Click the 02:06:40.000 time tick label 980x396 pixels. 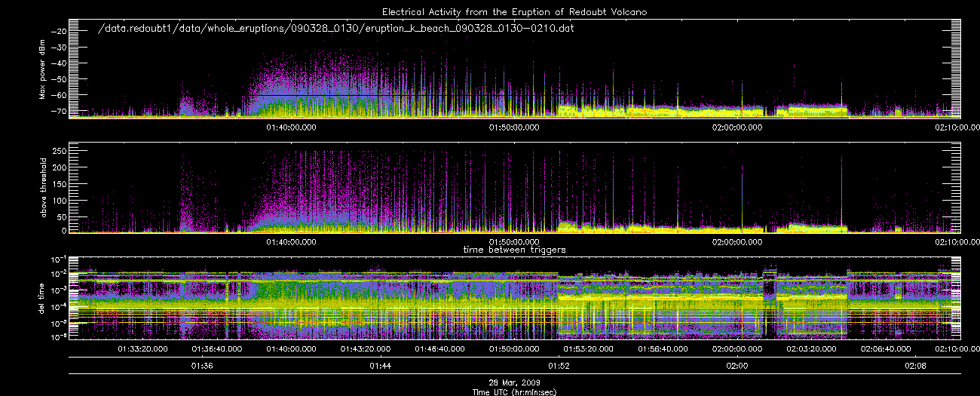887,349
